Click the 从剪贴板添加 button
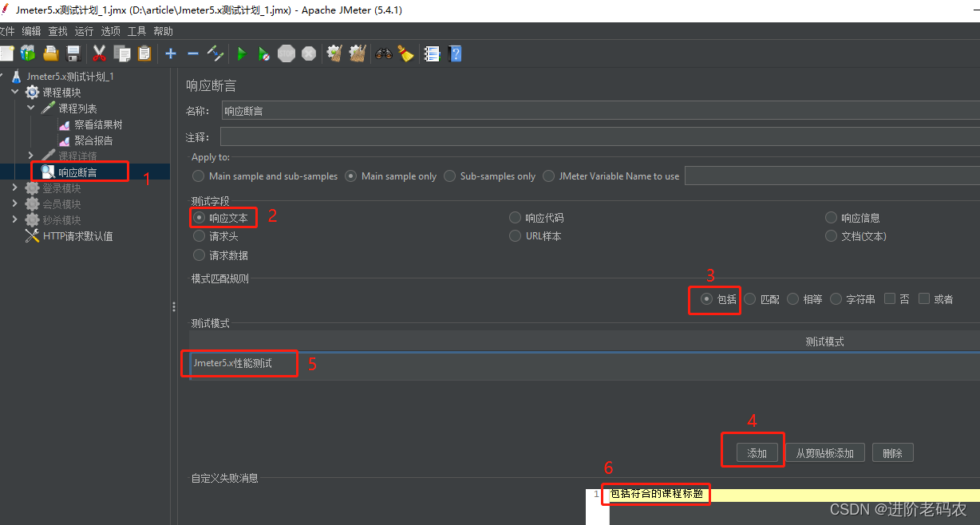This screenshot has height=525, width=980. [824, 453]
